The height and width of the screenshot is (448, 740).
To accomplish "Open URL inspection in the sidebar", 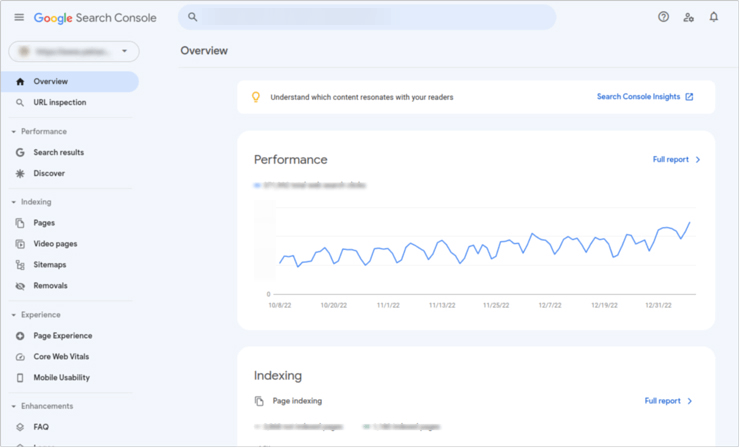I will 59,102.
